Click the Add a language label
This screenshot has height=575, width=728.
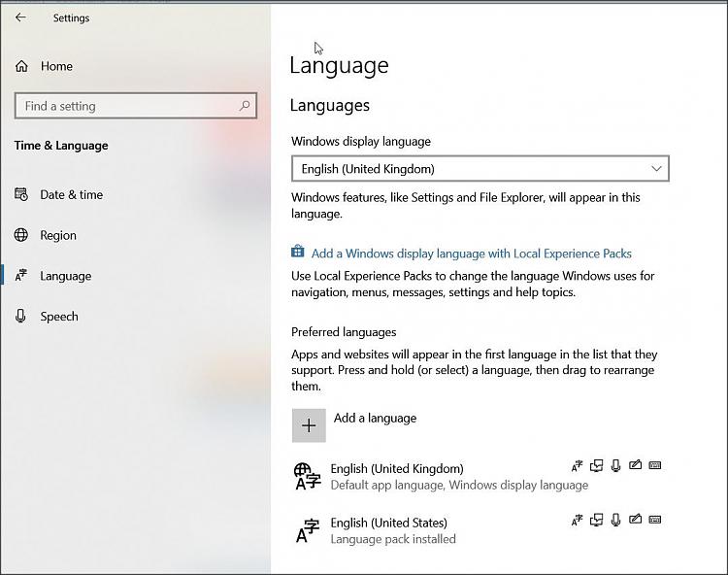tap(375, 418)
